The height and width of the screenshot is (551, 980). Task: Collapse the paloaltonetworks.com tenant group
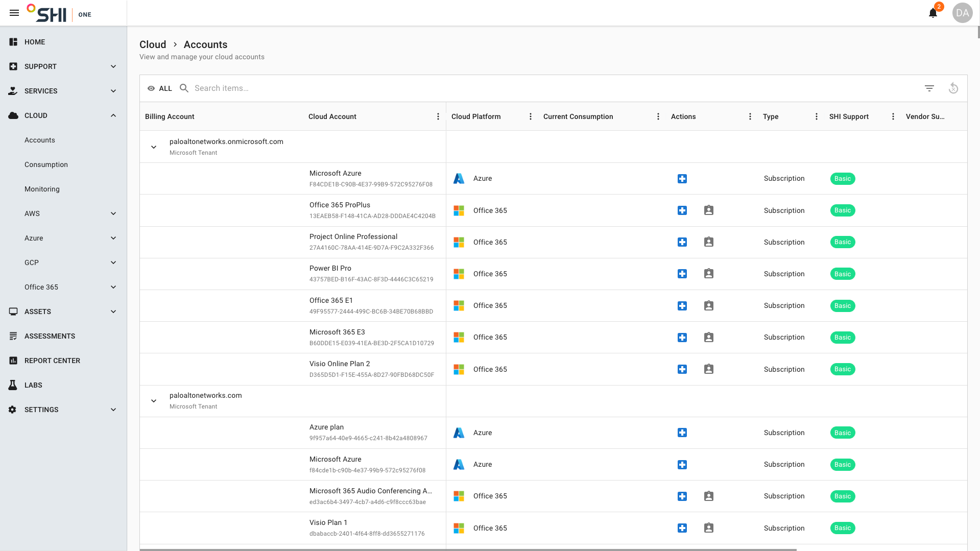tap(154, 401)
